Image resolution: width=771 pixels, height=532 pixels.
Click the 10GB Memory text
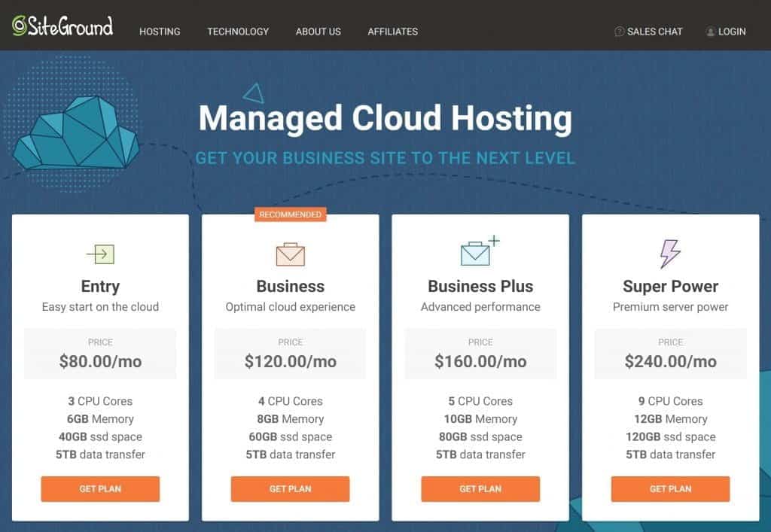[480, 419]
